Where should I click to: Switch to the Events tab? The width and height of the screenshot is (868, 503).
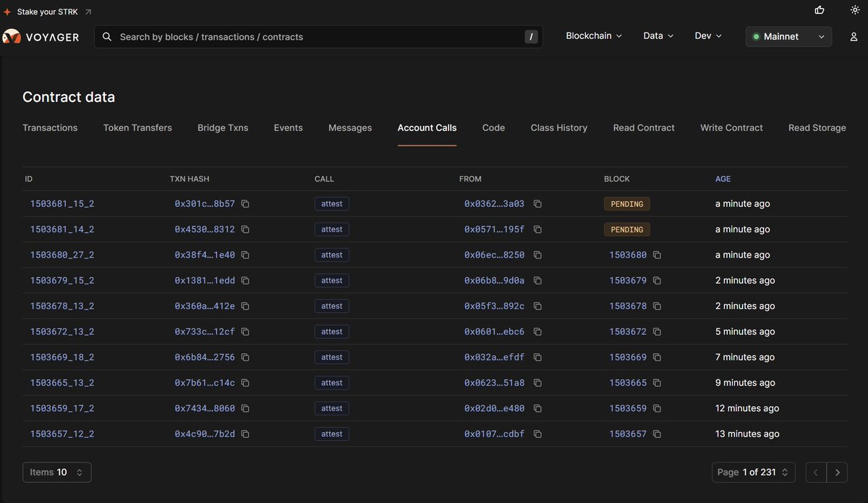[x=288, y=128]
